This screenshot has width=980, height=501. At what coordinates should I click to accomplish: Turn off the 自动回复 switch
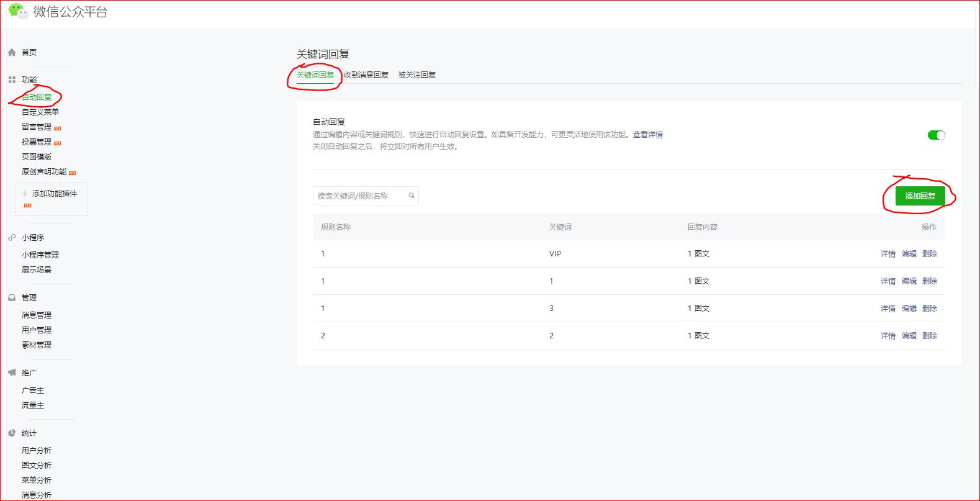[x=936, y=135]
